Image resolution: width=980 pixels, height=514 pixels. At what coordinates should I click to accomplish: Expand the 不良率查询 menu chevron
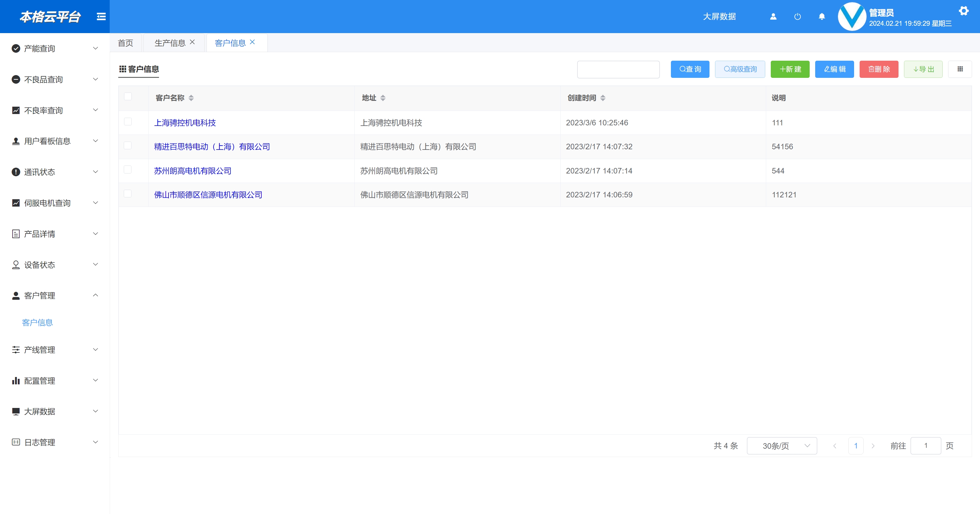(x=96, y=110)
